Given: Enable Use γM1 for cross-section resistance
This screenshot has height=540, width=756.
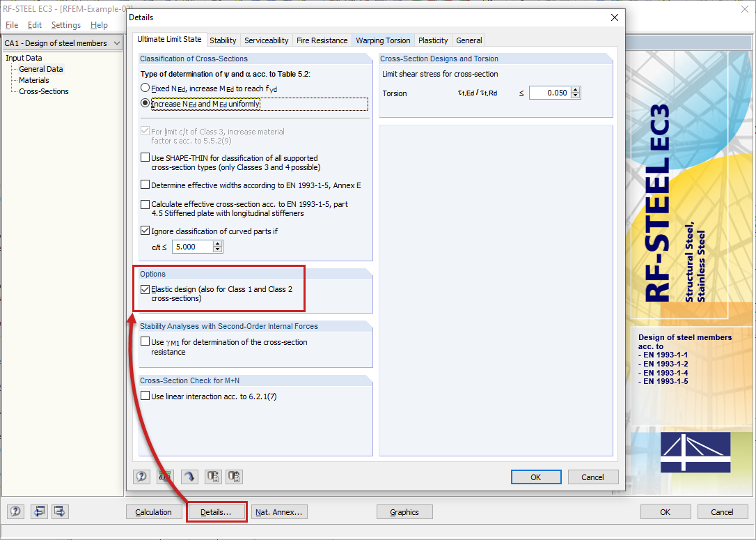Looking at the screenshot, I should coord(145,341).
